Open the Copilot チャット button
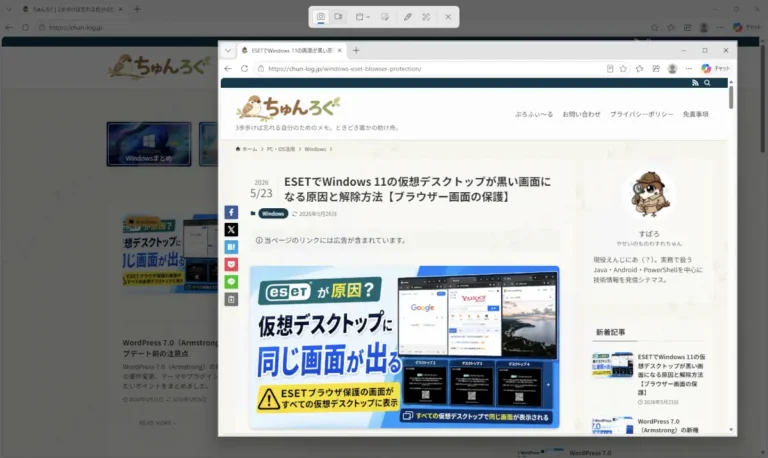This screenshot has width=768, height=458. point(715,69)
